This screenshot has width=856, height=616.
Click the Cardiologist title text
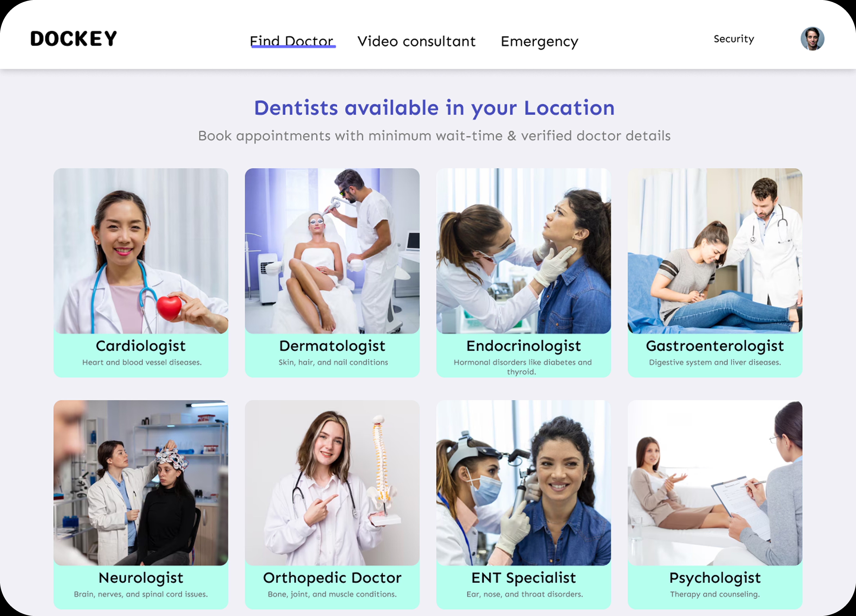click(141, 346)
